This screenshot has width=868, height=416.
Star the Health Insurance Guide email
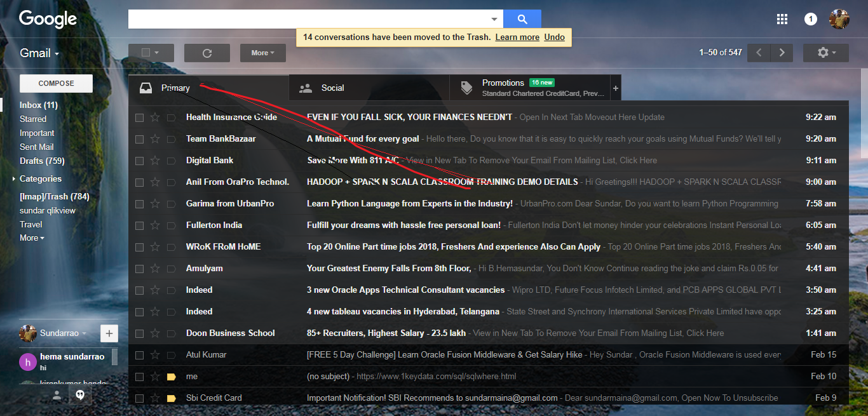tap(155, 117)
